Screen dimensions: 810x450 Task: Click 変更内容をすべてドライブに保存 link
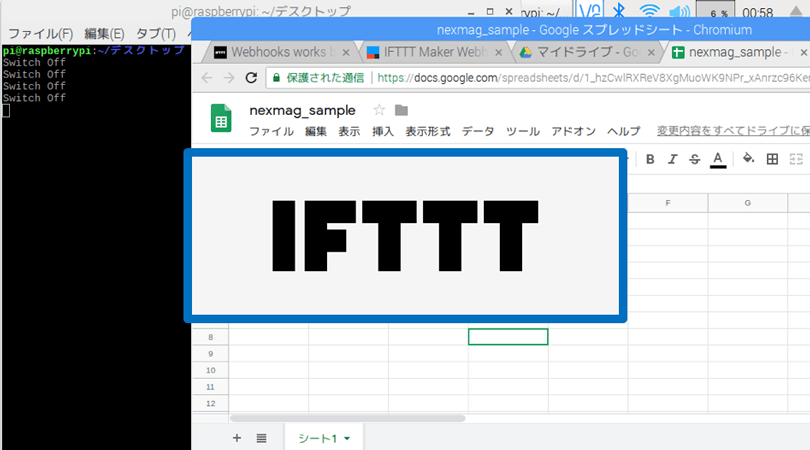tap(733, 131)
